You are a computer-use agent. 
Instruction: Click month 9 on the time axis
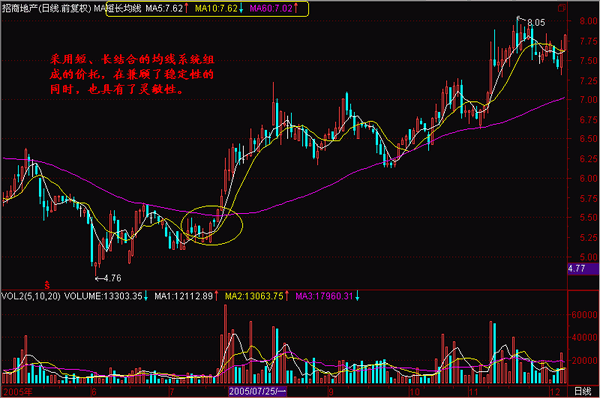[331, 392]
